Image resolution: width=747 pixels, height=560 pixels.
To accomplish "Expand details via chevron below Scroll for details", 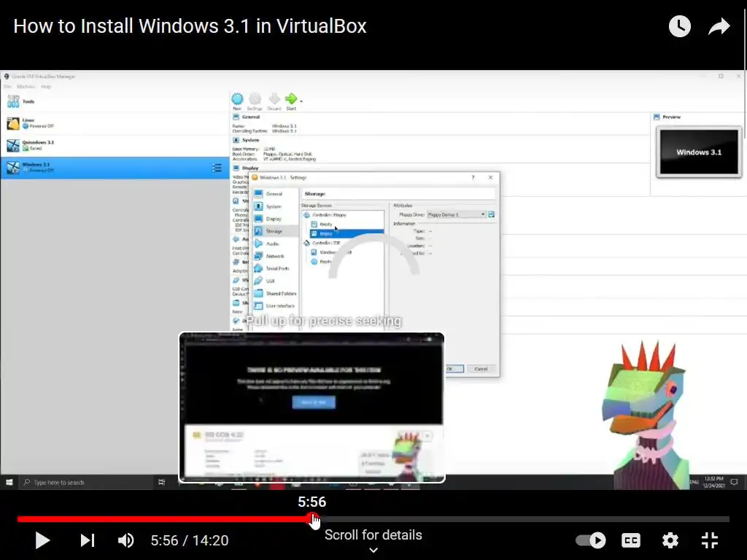I will pos(373,550).
